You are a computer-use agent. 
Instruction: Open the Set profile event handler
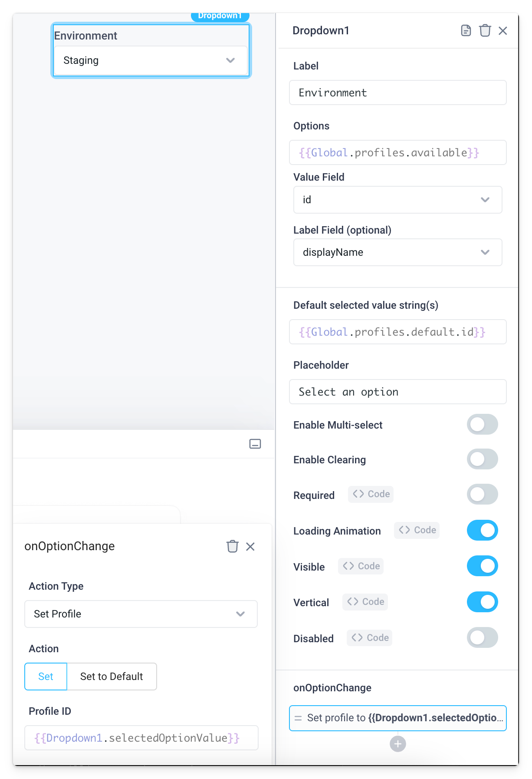pos(397,718)
